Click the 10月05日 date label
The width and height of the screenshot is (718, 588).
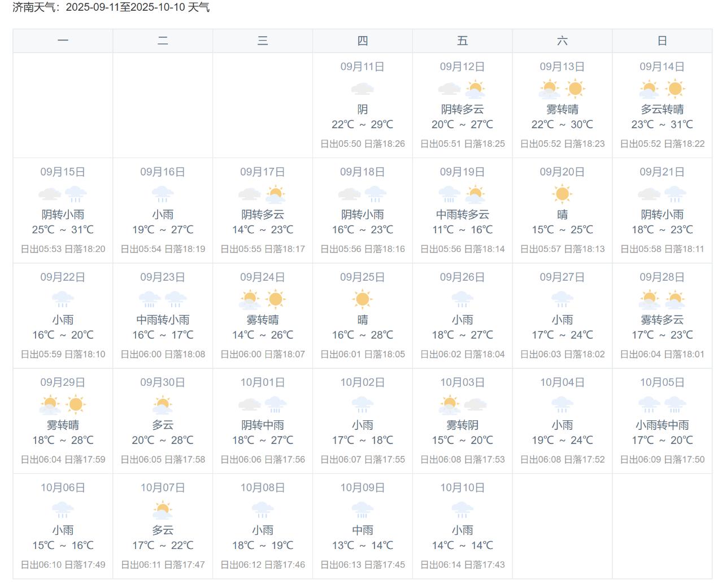662,382
